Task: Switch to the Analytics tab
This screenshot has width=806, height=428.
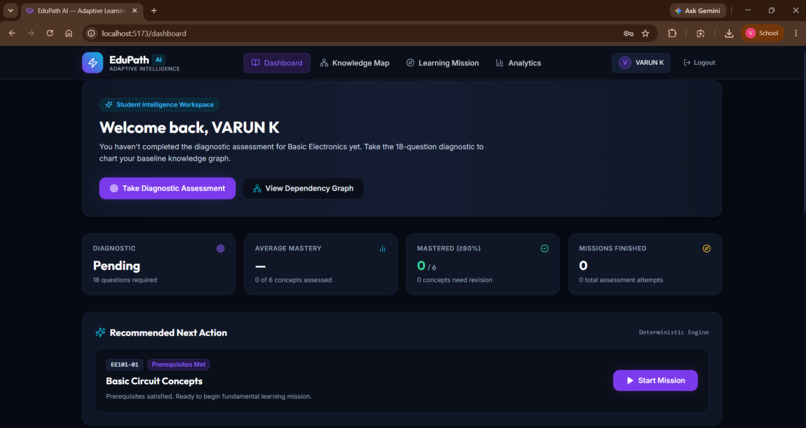Action: coord(518,63)
